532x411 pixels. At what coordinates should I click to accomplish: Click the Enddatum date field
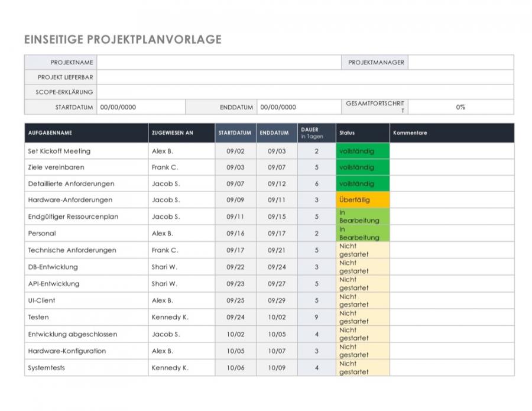[299, 107]
